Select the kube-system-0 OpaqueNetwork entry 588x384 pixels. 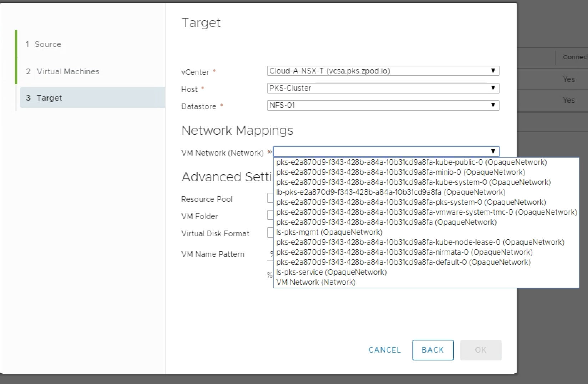[x=413, y=182]
